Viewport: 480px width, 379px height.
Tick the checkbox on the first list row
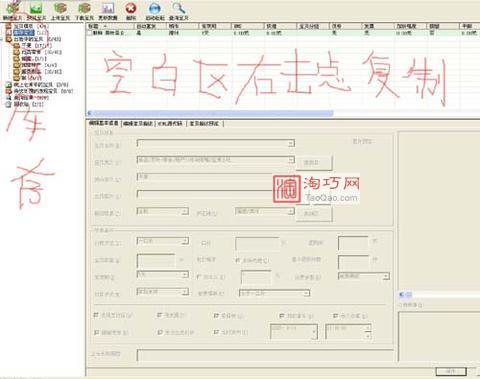pyautogui.click(x=89, y=33)
